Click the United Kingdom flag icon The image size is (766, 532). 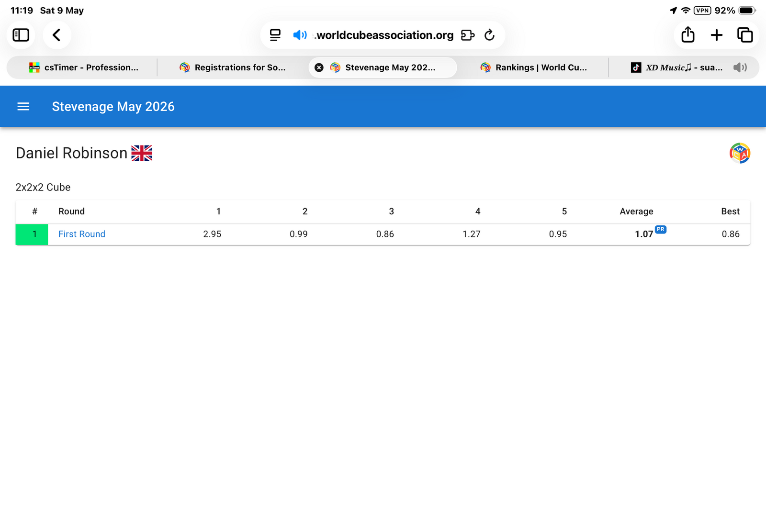pos(142,153)
